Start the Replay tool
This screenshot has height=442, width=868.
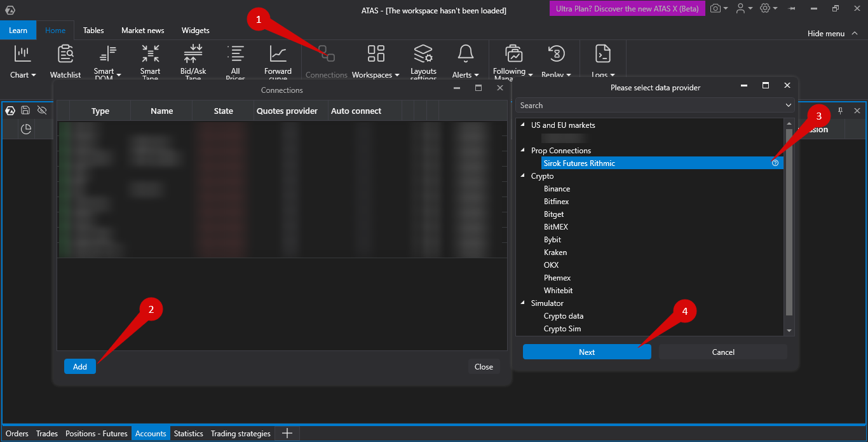[557, 53]
